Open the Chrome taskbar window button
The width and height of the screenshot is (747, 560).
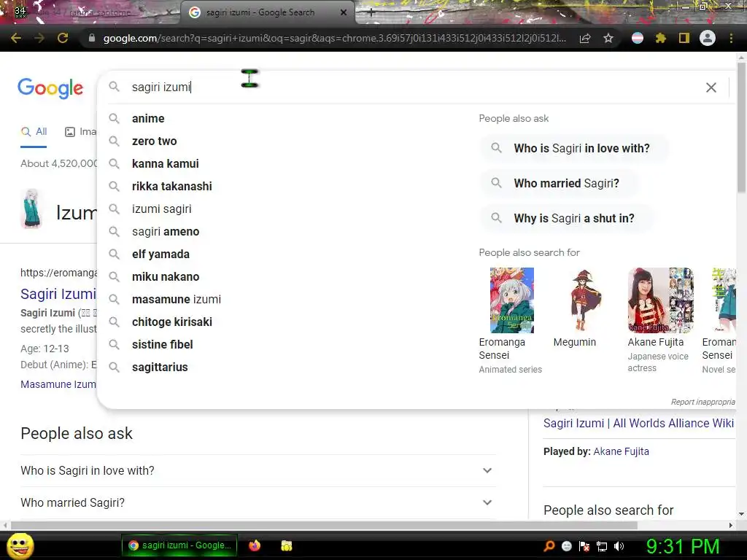[x=179, y=545]
